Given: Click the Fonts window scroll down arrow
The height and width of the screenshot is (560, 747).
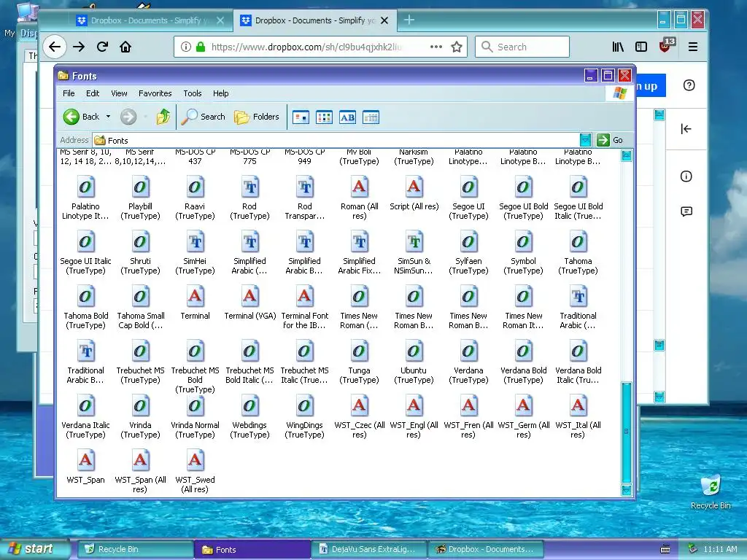Looking at the screenshot, I should pos(627,490).
